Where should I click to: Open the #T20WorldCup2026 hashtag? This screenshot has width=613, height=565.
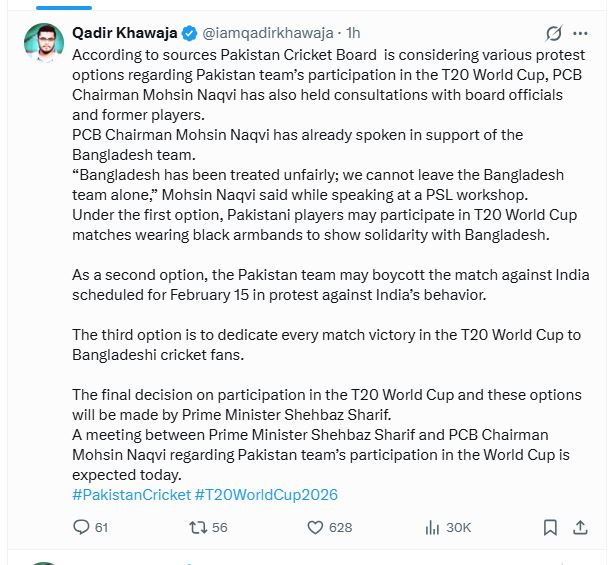point(267,494)
